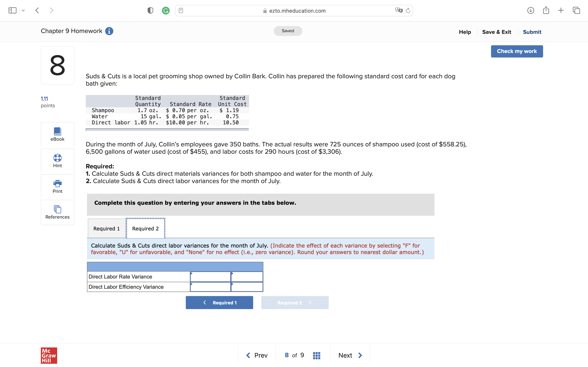This screenshot has height=367, width=588.
Task: Click the Safari share icon
Action: pos(546,10)
